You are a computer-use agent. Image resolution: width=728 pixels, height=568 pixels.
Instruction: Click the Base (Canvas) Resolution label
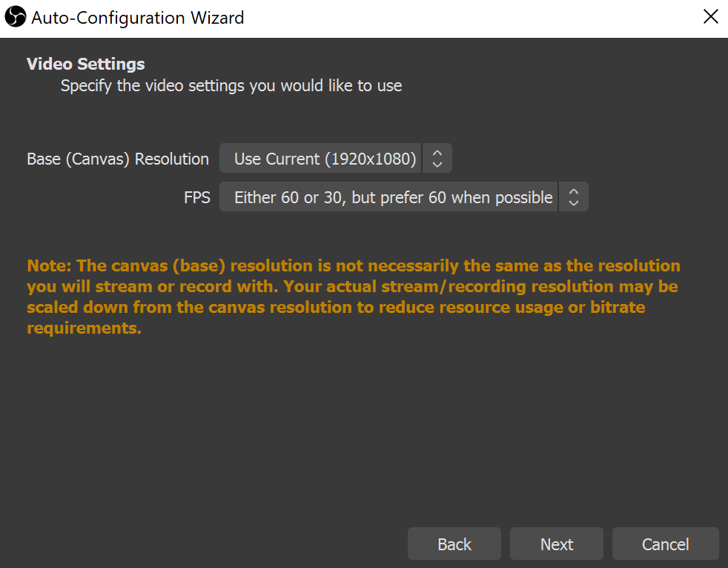click(x=118, y=159)
